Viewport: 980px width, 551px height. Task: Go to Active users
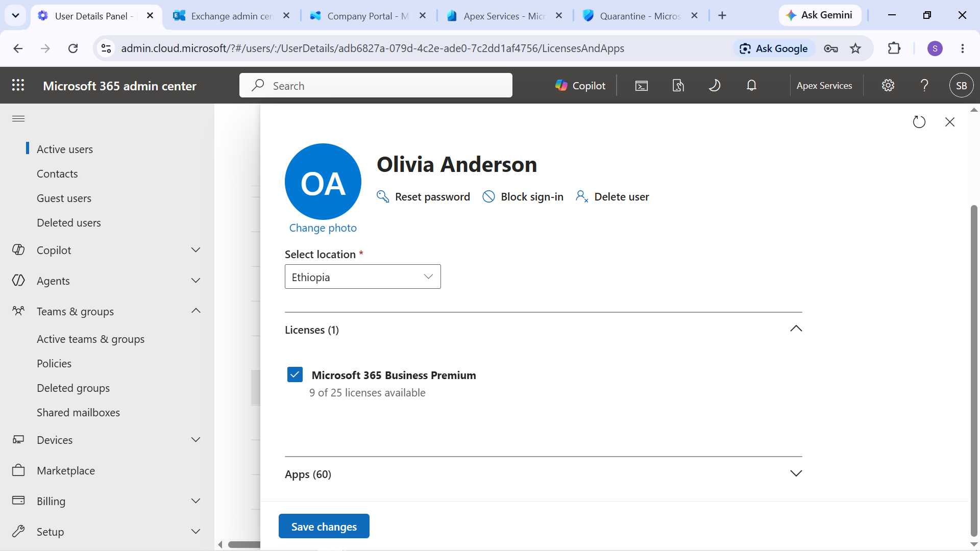pos(65,149)
